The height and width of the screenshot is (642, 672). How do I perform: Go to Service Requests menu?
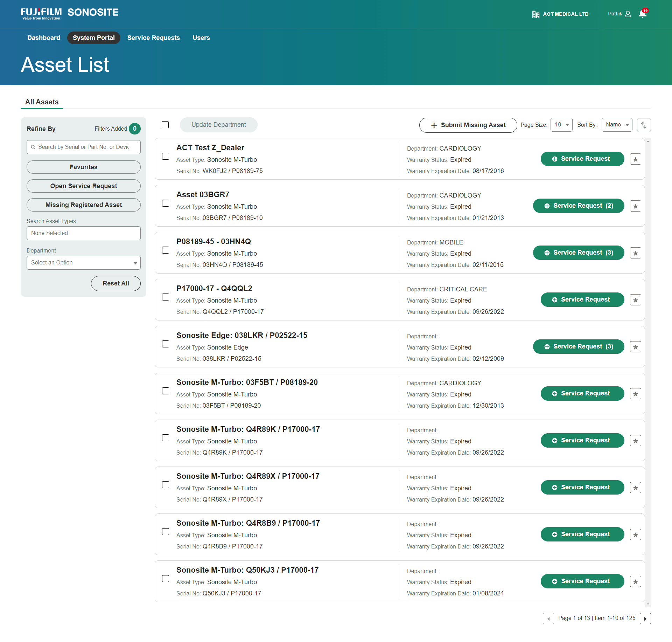click(154, 38)
